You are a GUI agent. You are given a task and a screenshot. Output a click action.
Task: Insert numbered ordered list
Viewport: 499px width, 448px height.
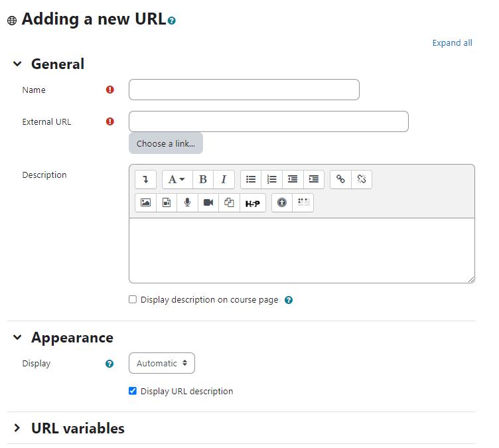click(272, 179)
